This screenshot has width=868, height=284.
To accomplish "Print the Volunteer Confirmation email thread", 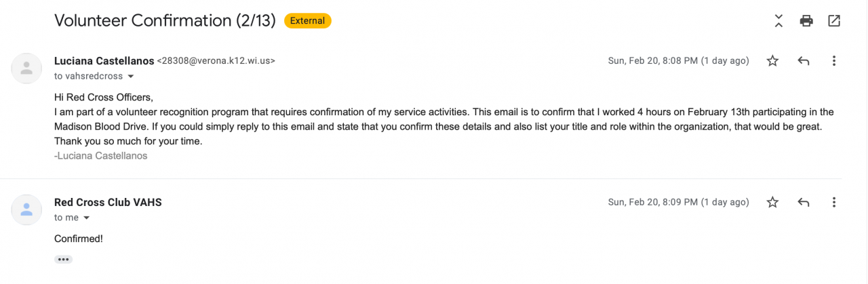I will 806,21.
